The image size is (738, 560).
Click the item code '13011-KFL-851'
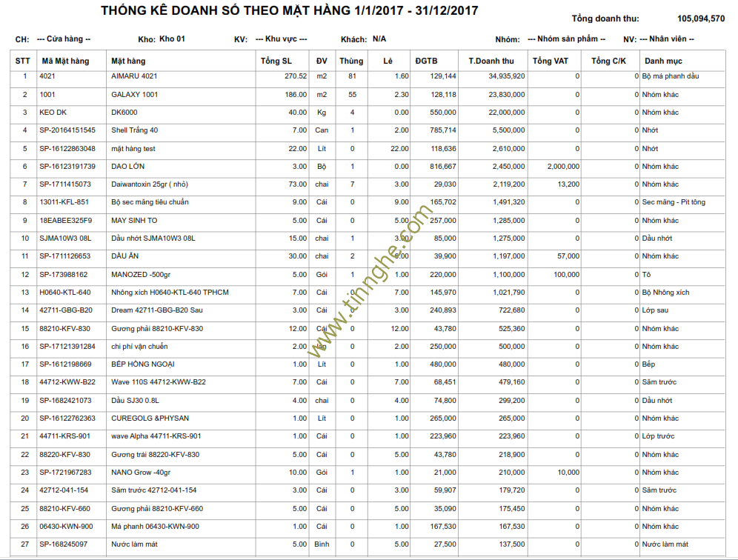[64, 202]
